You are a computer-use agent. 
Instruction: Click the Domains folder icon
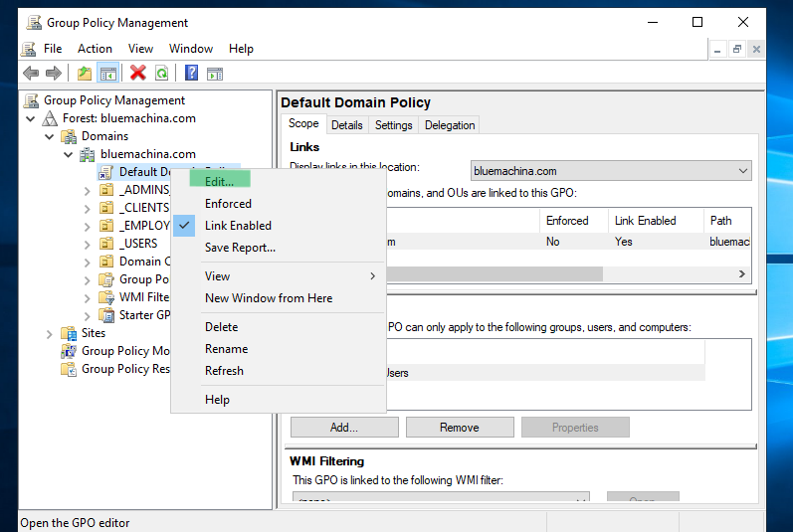pyautogui.click(x=69, y=136)
